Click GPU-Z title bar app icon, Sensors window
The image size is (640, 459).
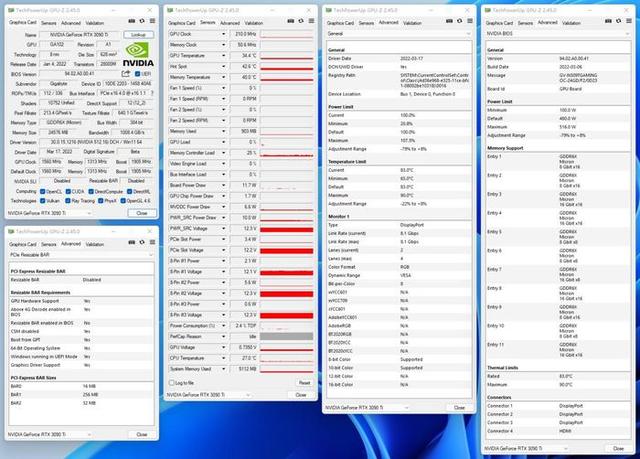click(171, 10)
